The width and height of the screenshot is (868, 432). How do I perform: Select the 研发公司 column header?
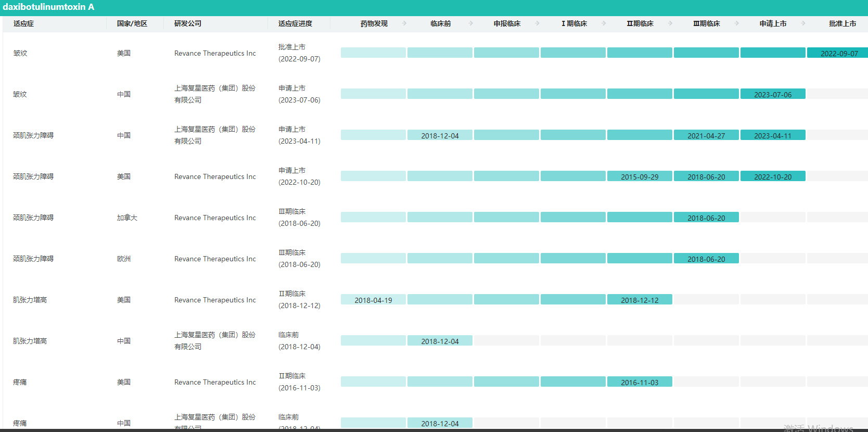(x=188, y=23)
